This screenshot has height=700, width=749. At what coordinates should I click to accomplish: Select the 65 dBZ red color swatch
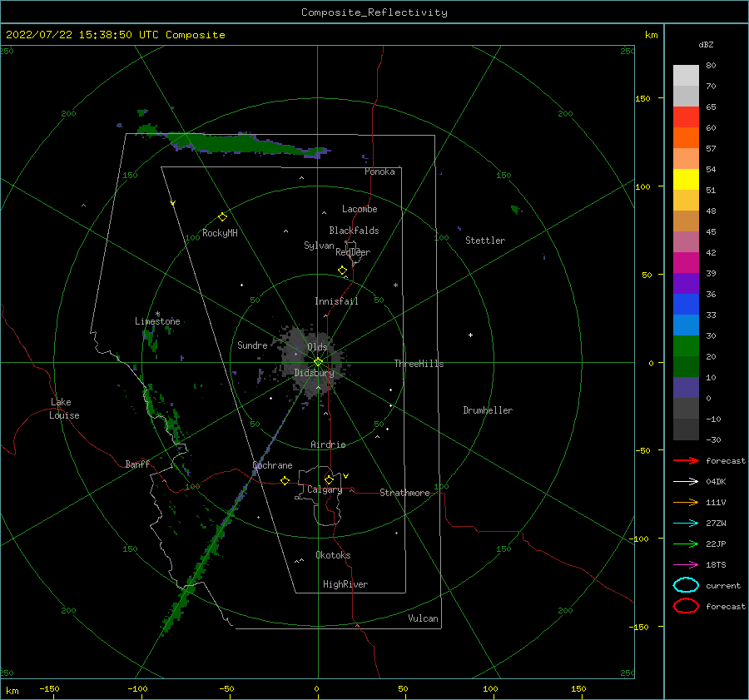coord(686,117)
